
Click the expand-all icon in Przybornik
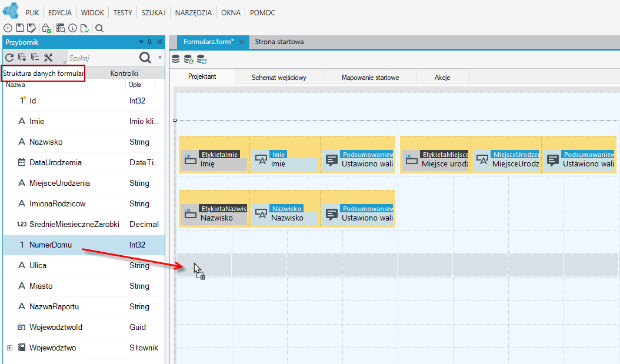coord(22,58)
